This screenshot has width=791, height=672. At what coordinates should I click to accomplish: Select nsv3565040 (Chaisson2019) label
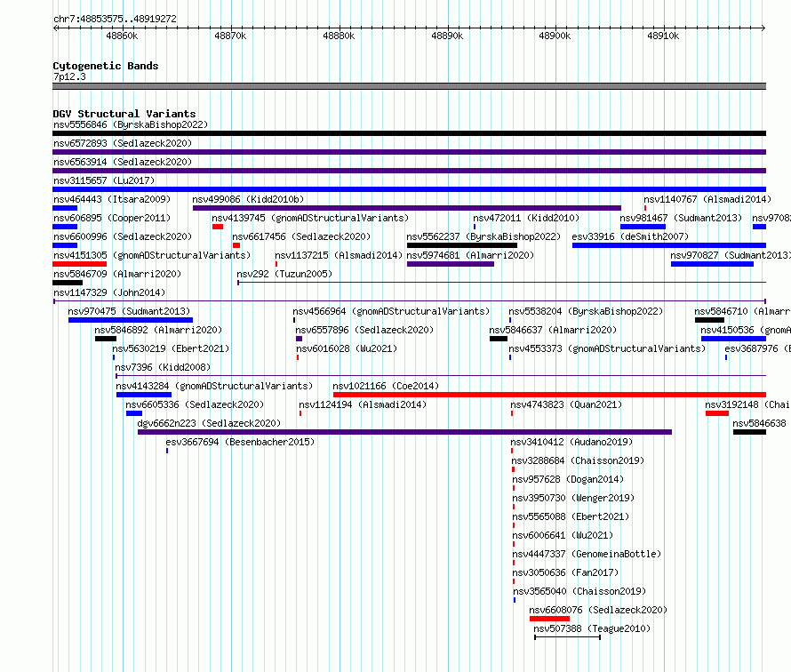[x=579, y=591]
